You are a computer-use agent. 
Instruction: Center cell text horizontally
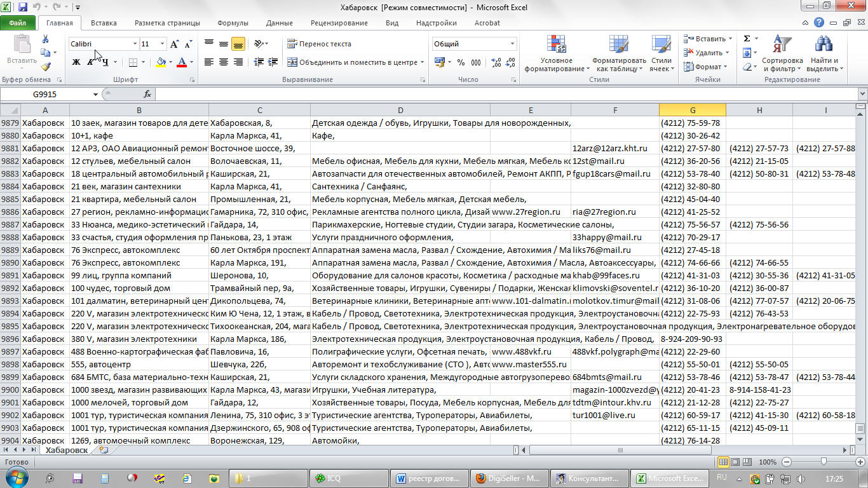click(x=224, y=62)
